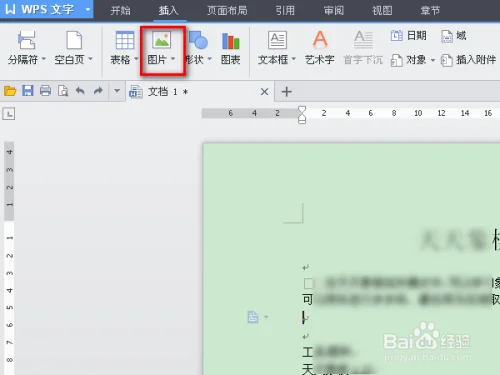This screenshot has height=375, width=500.
Task: Insert 日期 date
Action: [x=409, y=35]
